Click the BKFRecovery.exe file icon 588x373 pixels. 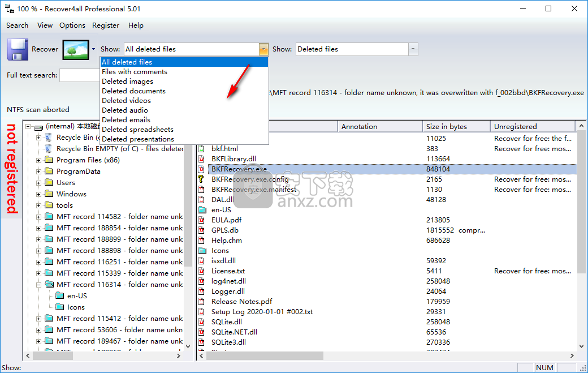(x=201, y=169)
